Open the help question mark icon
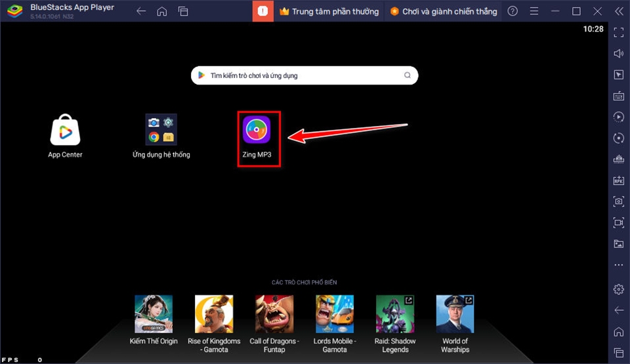Screen dimensions: 630x364 pos(513,11)
